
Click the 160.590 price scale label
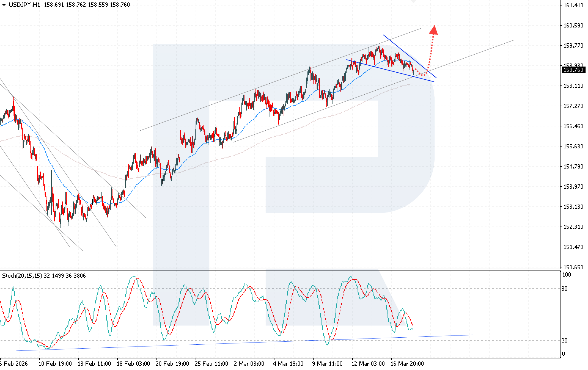pyautogui.click(x=573, y=25)
